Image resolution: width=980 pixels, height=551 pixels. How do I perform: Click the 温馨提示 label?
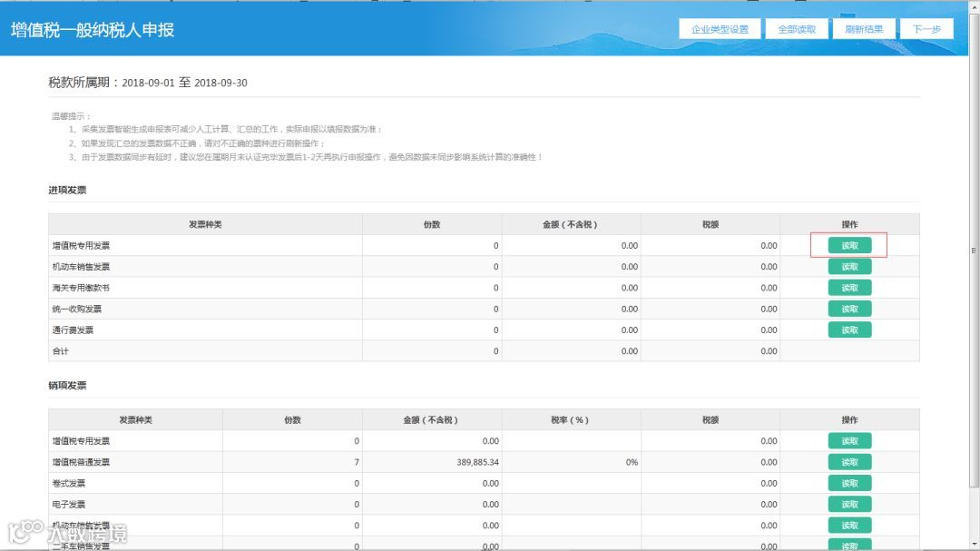pos(71,116)
